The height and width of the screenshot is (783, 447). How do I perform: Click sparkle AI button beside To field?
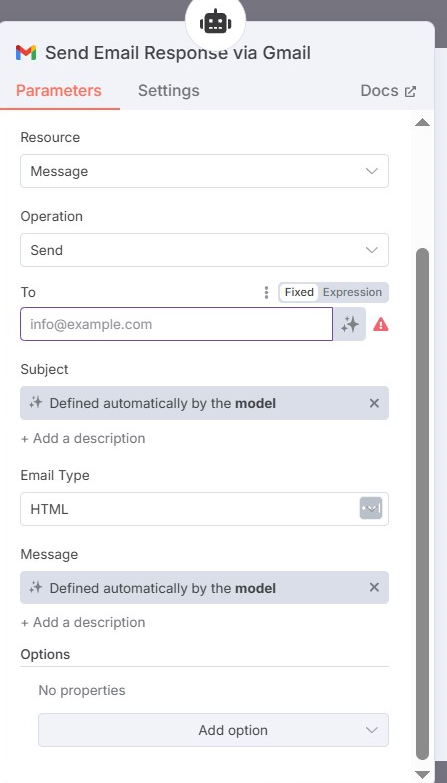(x=350, y=325)
